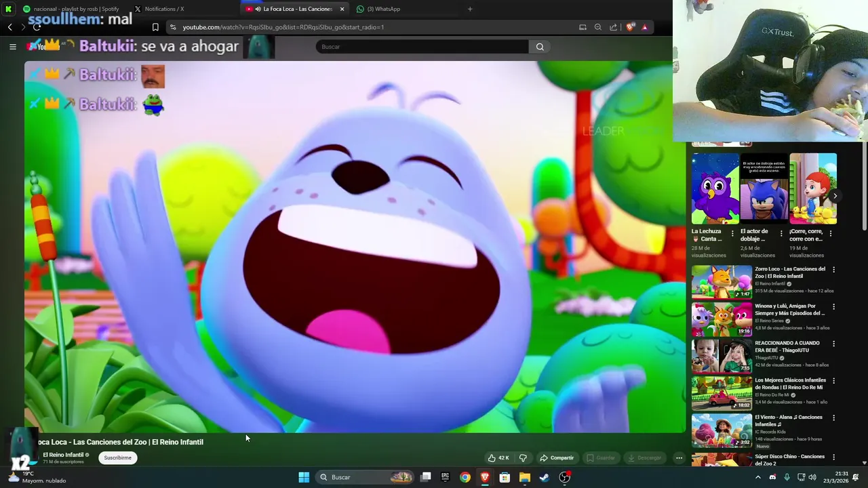Show hidden system tray icons chevron

tap(758, 477)
